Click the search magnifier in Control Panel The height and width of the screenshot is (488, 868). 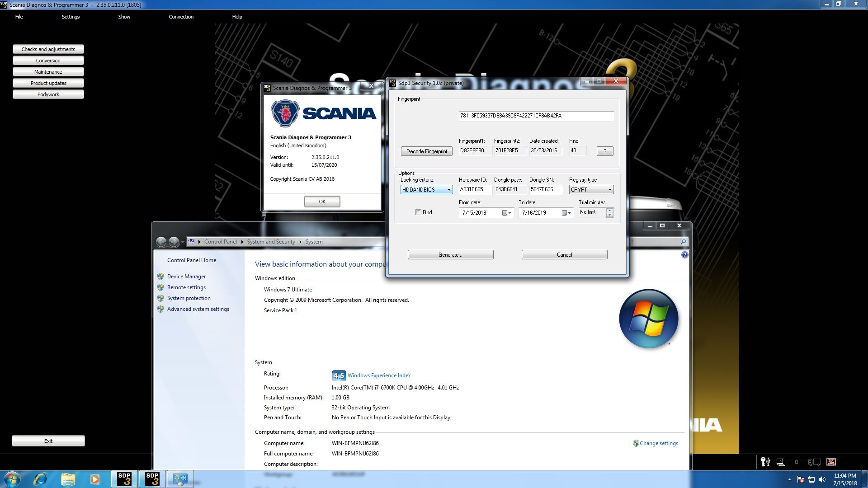[x=683, y=242]
